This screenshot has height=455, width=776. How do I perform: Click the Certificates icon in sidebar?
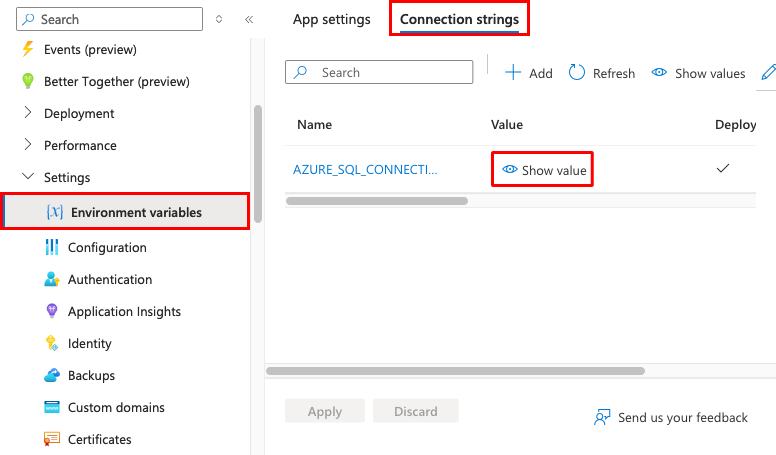(52, 439)
